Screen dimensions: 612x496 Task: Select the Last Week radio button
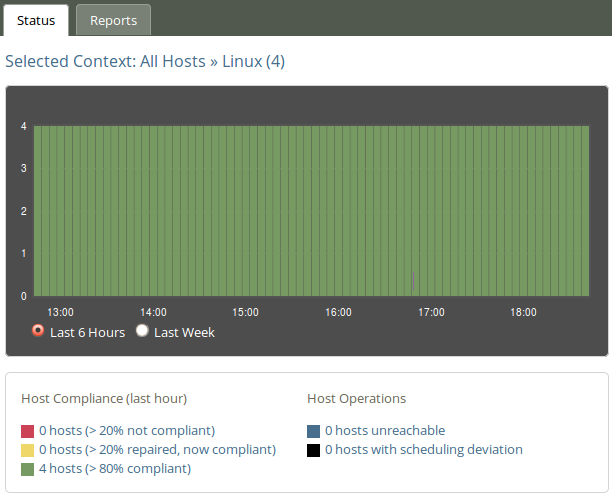point(142,331)
